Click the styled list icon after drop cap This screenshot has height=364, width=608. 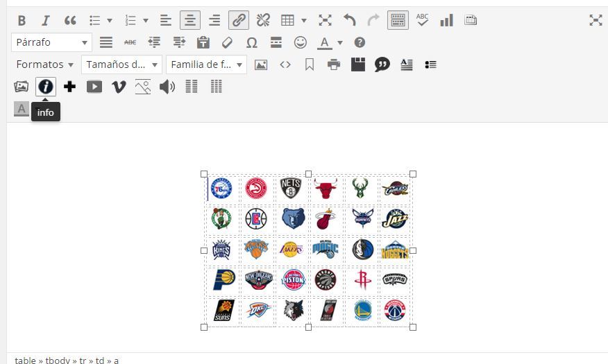tap(430, 64)
